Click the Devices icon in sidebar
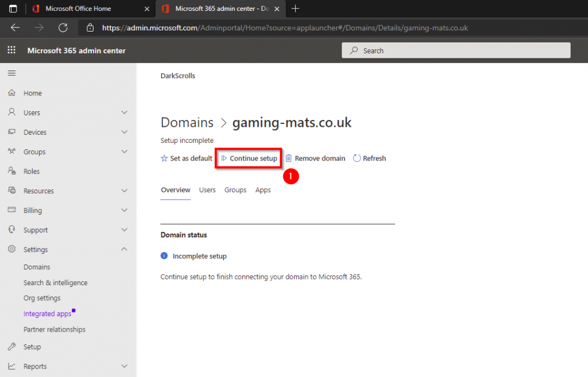The height and width of the screenshot is (377, 588). click(11, 131)
